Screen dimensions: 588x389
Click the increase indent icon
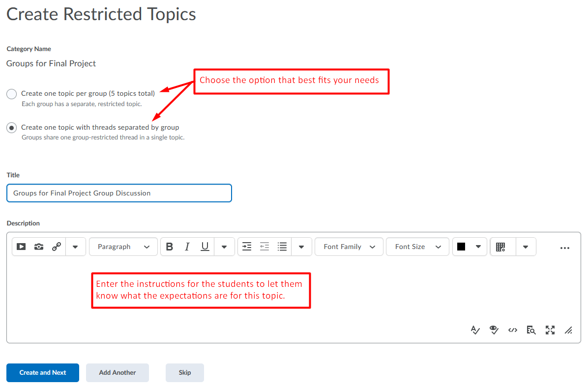tap(247, 247)
